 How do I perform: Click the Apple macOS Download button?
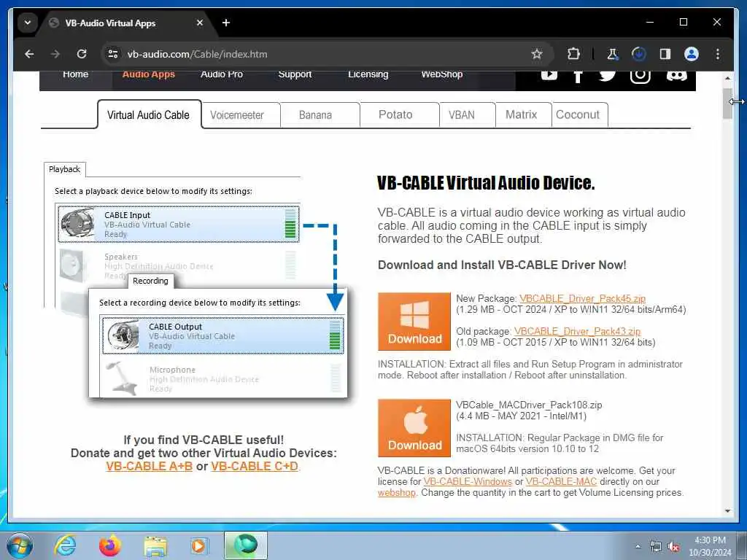coord(414,428)
